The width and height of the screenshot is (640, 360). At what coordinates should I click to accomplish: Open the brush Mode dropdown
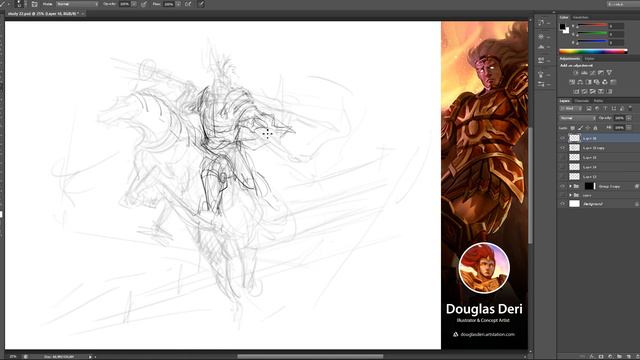click(x=77, y=4)
